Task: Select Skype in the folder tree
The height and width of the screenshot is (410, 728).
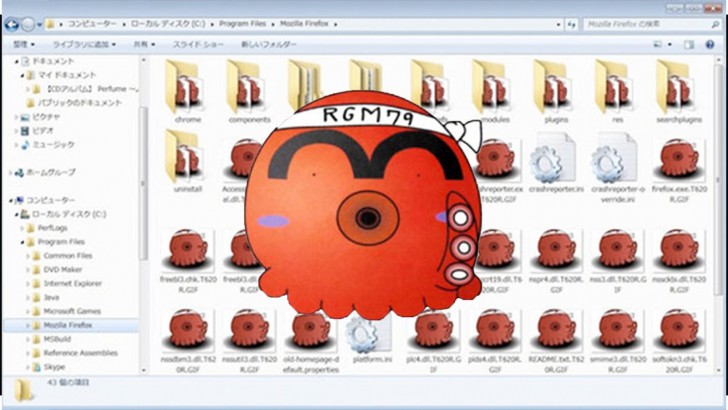Action: coord(54,367)
